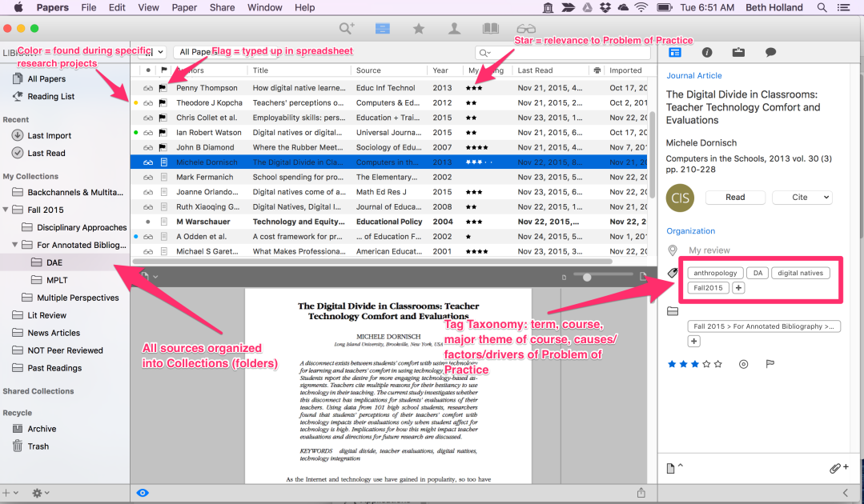Open the Favorites star toolbar icon

click(419, 28)
